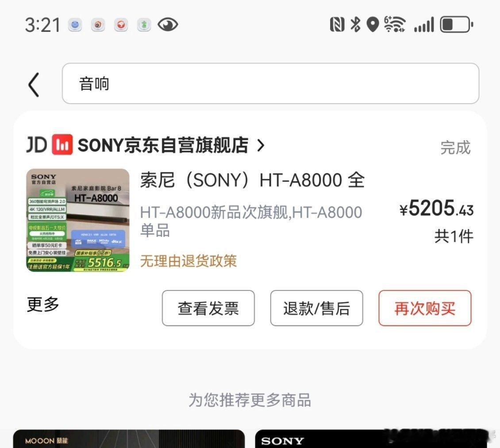Click the 再次购买 button

pos(425,308)
